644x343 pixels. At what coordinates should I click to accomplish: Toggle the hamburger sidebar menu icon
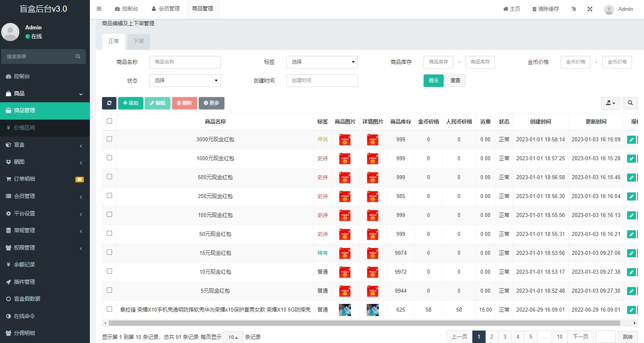pos(99,9)
